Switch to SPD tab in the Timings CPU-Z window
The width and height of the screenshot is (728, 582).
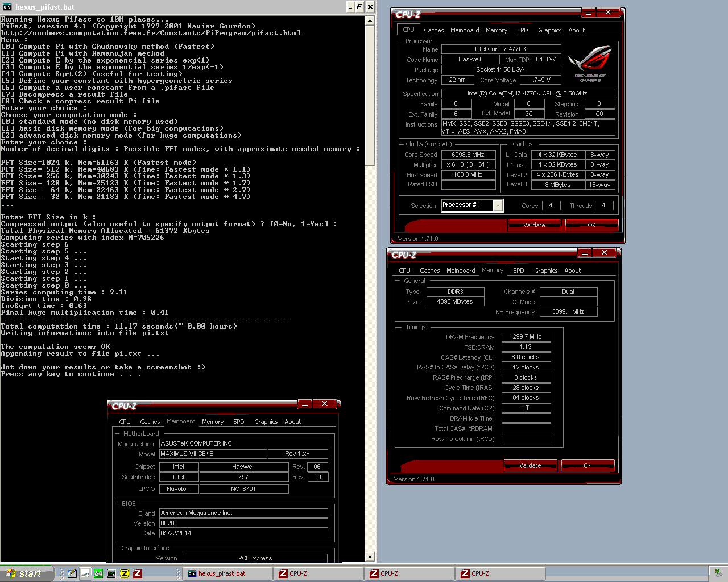pyautogui.click(x=519, y=271)
